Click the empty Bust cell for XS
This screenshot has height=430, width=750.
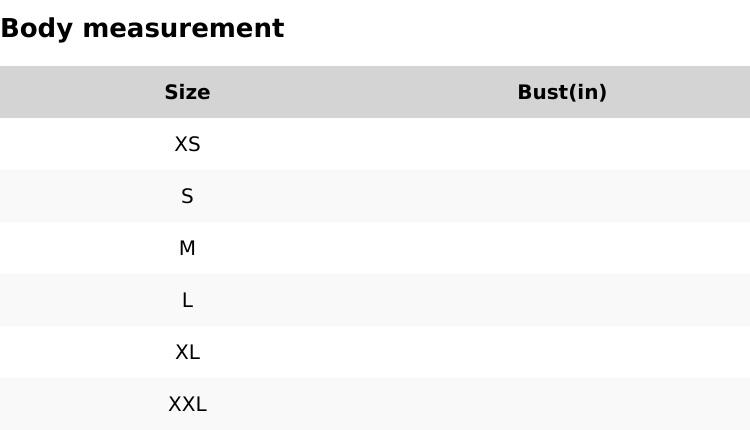coord(562,144)
